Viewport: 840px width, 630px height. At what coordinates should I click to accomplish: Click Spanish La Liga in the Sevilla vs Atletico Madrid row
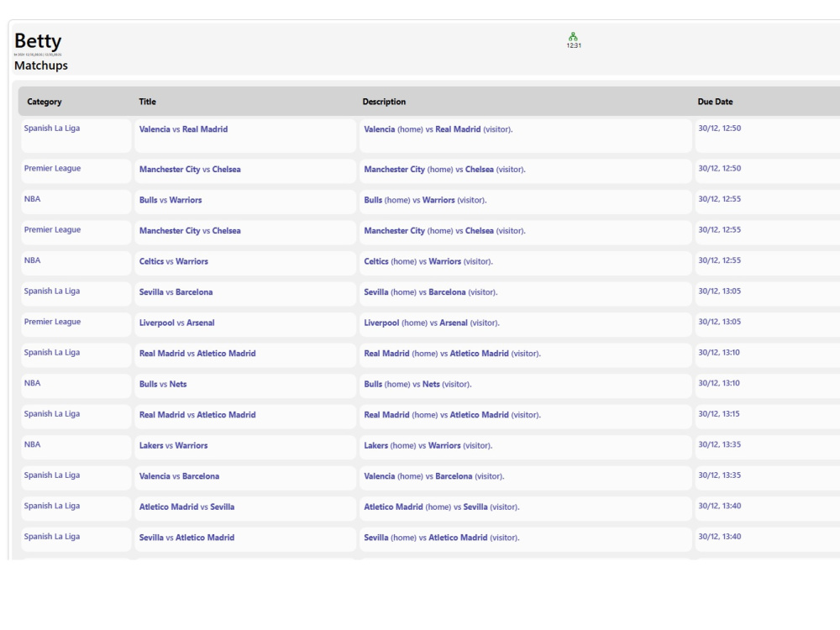(52, 536)
